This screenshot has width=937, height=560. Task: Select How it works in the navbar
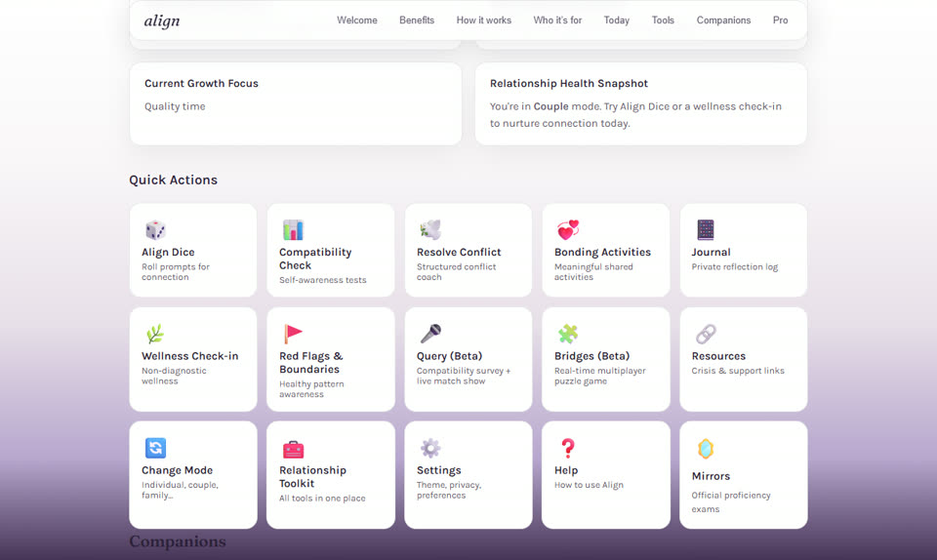[483, 20]
